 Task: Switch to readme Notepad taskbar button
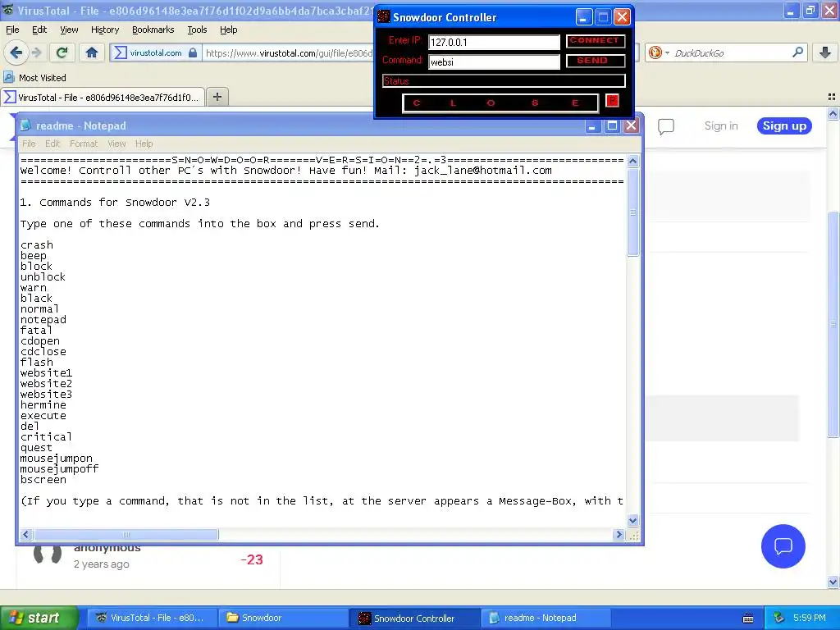tap(546, 618)
